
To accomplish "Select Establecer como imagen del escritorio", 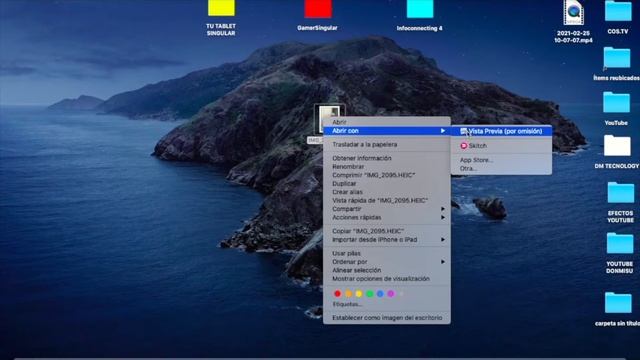I will [x=387, y=318].
